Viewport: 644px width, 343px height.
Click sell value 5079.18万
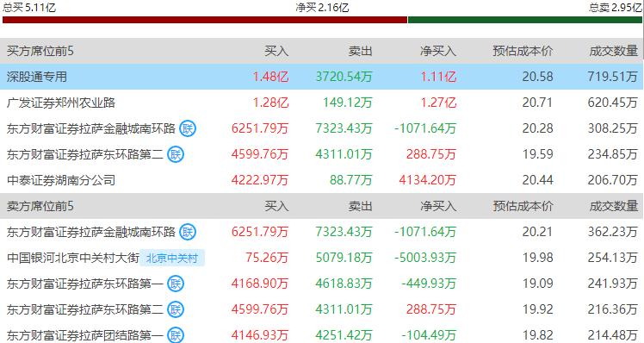pos(344,258)
